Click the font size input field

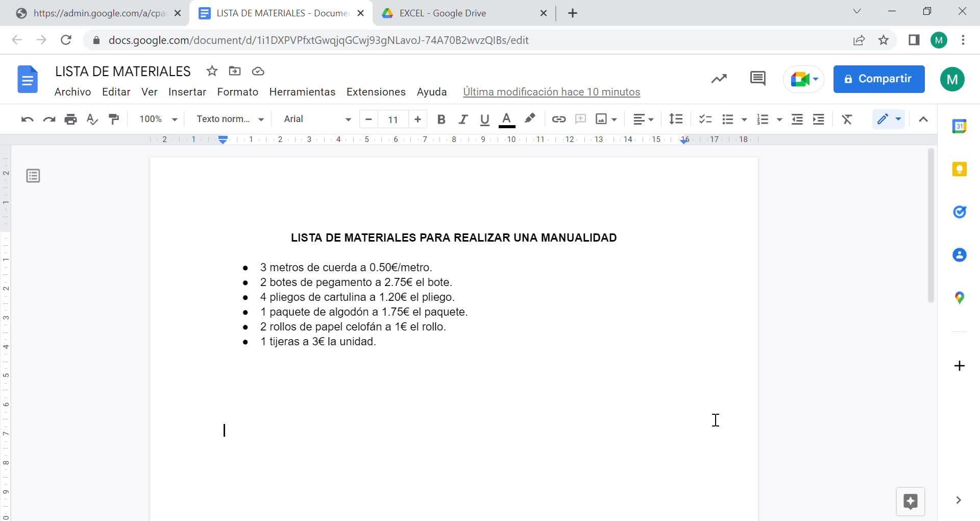[393, 119]
